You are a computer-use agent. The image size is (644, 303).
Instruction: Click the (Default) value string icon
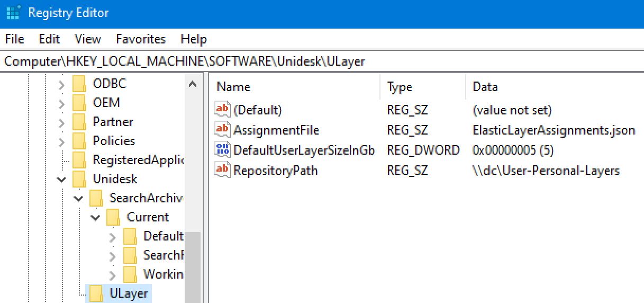(x=223, y=110)
